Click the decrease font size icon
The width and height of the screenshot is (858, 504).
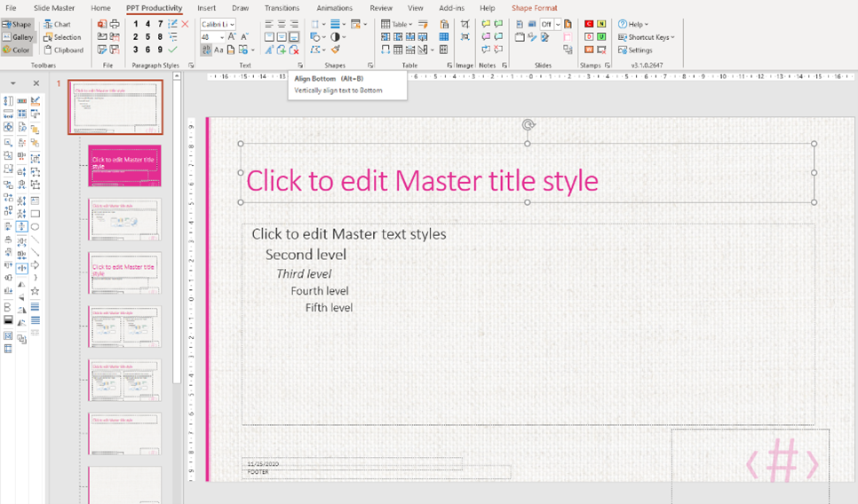[x=244, y=36]
